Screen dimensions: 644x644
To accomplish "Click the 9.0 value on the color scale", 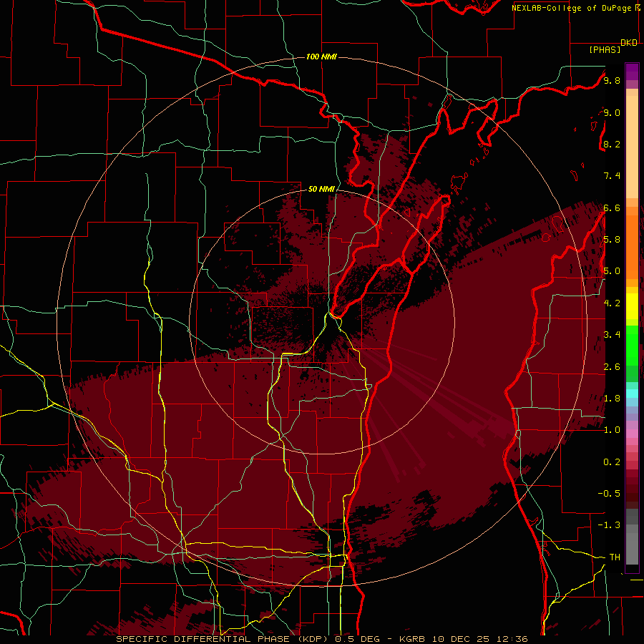I will click(x=612, y=112).
